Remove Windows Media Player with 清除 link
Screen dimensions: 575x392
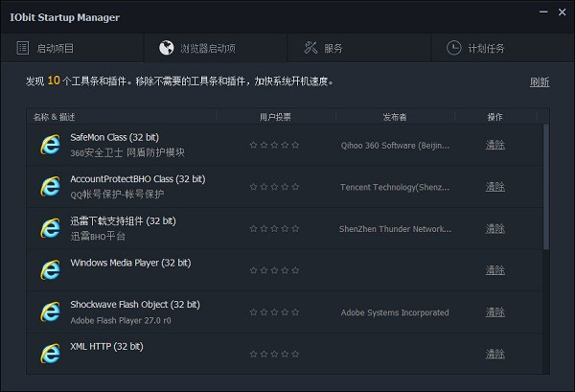click(x=495, y=270)
